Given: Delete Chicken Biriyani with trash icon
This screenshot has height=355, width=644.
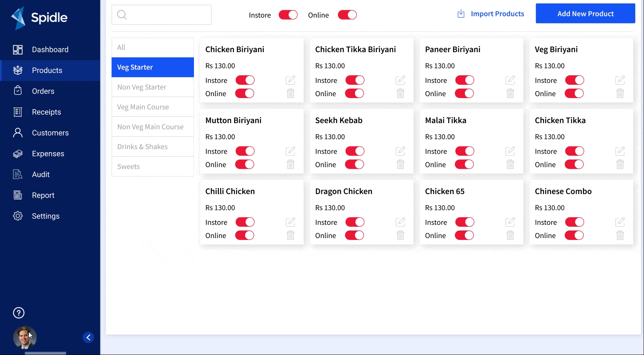Looking at the screenshot, I should click(291, 93).
